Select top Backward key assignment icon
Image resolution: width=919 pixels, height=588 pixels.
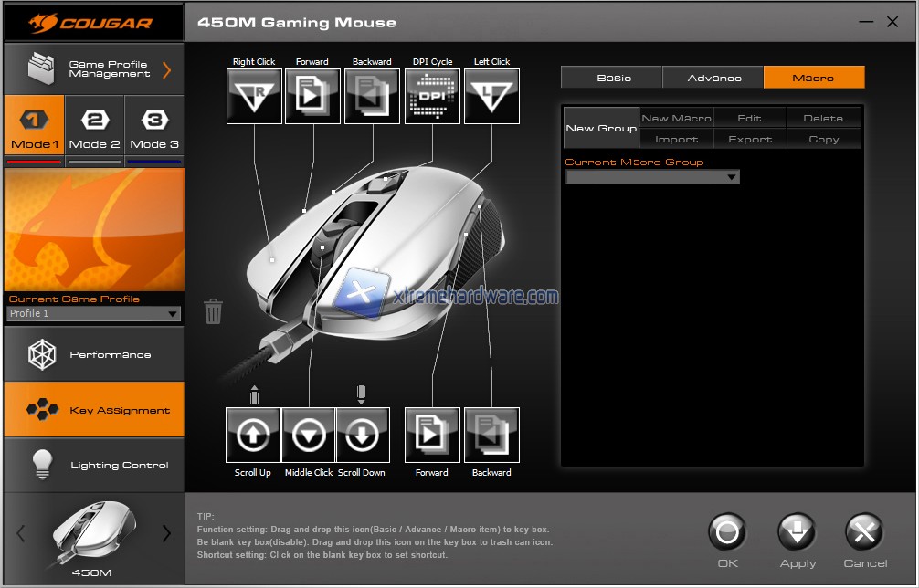[372, 96]
